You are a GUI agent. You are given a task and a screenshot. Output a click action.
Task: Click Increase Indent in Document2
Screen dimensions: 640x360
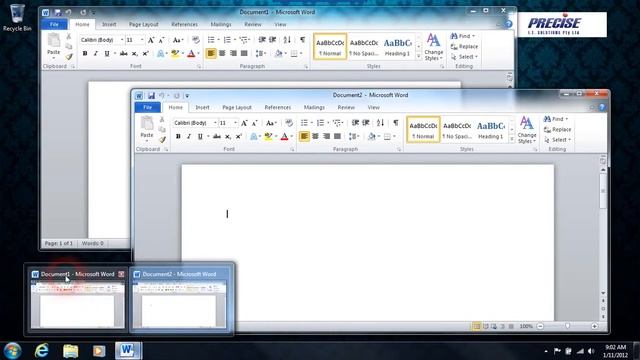[x=366, y=122]
